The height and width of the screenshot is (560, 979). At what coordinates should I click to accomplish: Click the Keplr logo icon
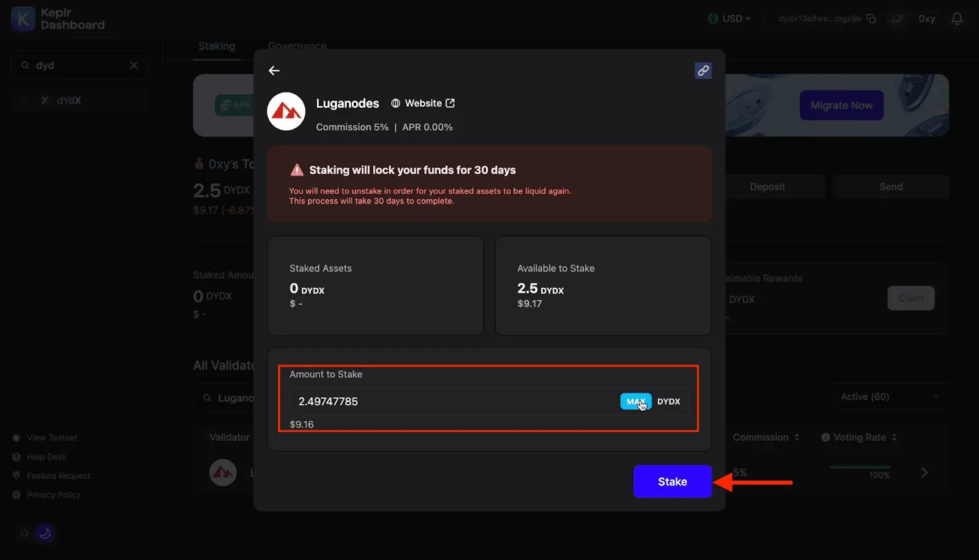[23, 19]
